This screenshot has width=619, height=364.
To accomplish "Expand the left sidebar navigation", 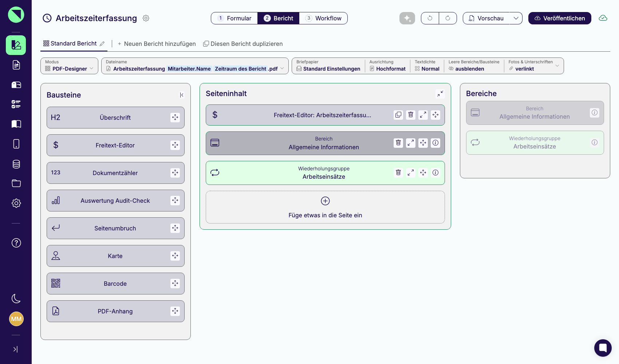I will pyautogui.click(x=15, y=349).
